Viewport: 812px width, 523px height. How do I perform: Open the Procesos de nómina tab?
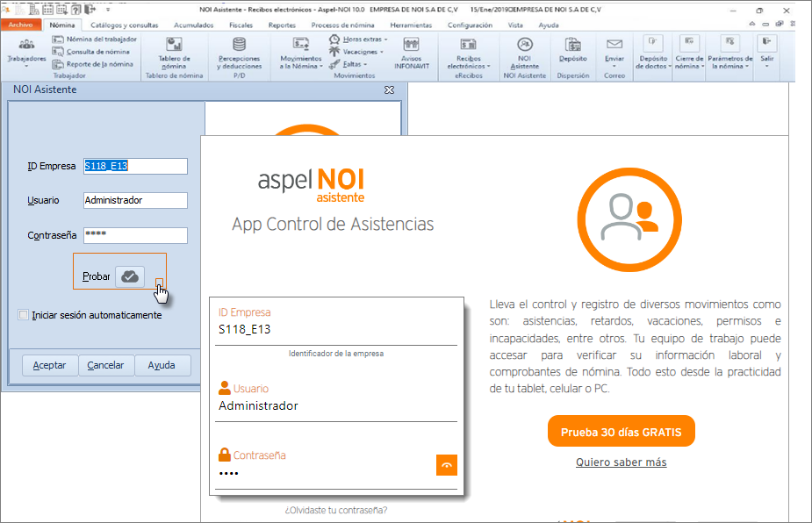click(x=341, y=25)
